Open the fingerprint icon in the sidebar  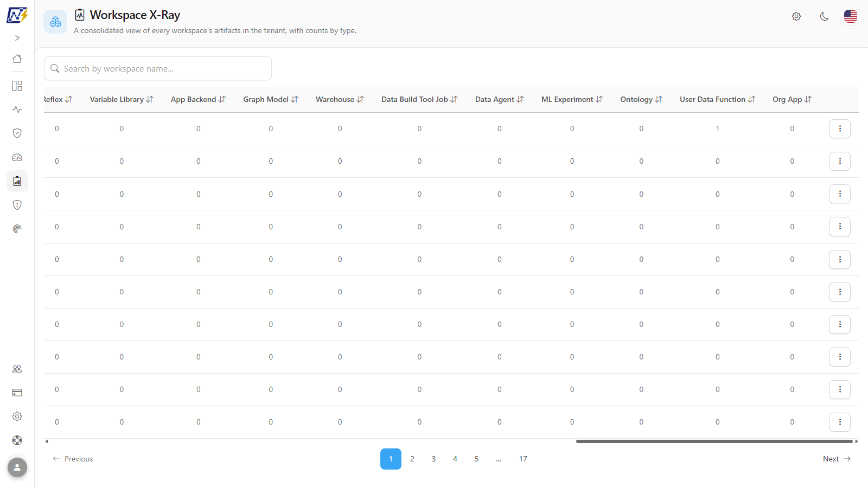click(x=17, y=229)
